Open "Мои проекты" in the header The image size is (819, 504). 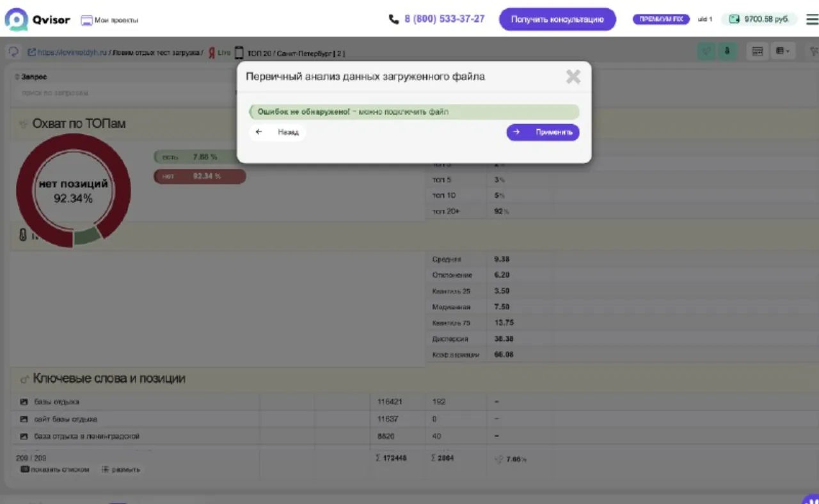(x=109, y=20)
